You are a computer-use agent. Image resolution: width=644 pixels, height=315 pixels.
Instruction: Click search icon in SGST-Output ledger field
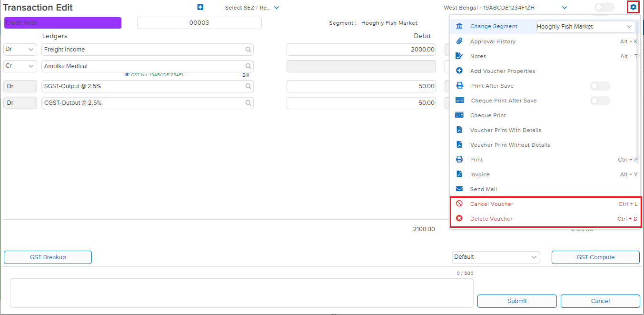(x=248, y=86)
